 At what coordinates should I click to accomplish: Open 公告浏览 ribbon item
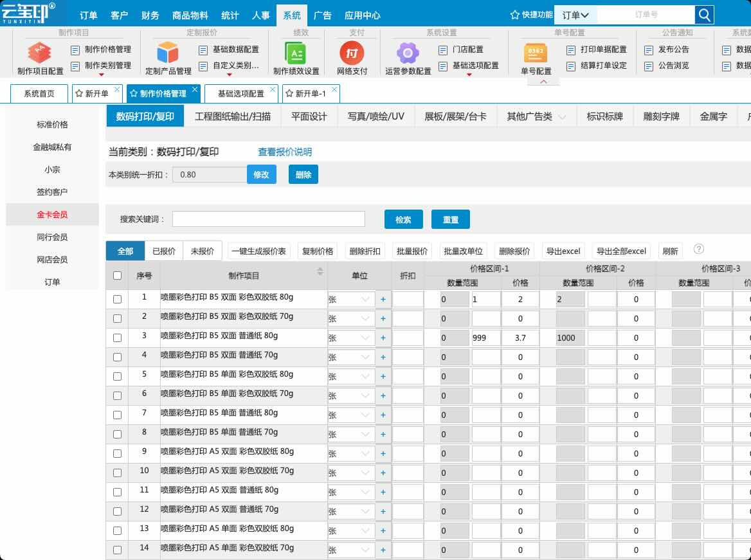click(x=667, y=66)
